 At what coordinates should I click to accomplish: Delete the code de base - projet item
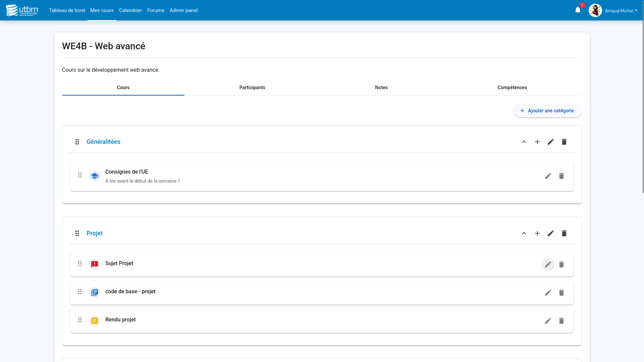coord(561,293)
